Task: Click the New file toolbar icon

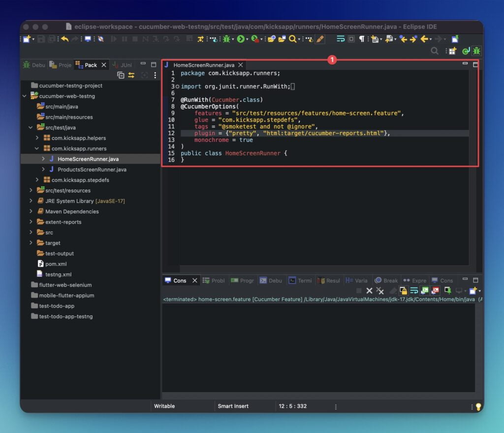Action: click(27, 39)
